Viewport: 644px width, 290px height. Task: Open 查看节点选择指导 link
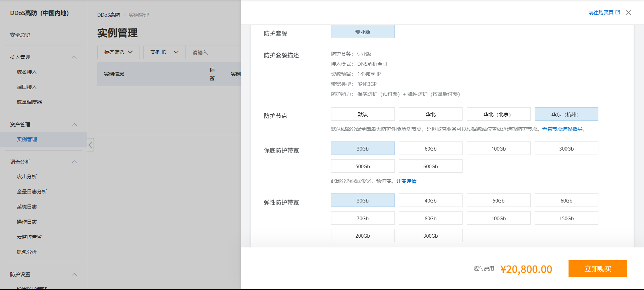click(562, 129)
